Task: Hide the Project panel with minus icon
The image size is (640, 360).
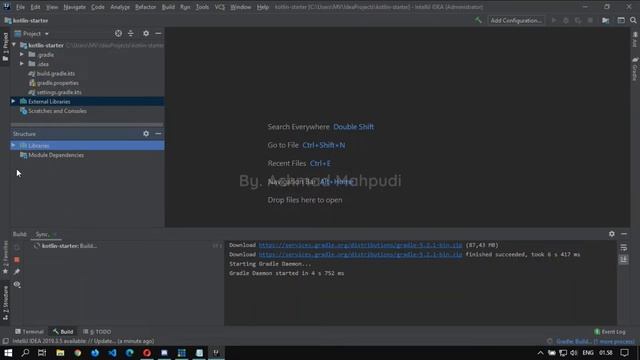Action: click(x=158, y=33)
